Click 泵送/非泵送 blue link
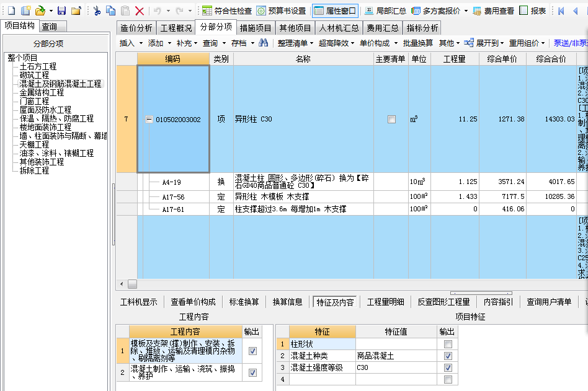Screen dimensions: 588x391 [571, 43]
